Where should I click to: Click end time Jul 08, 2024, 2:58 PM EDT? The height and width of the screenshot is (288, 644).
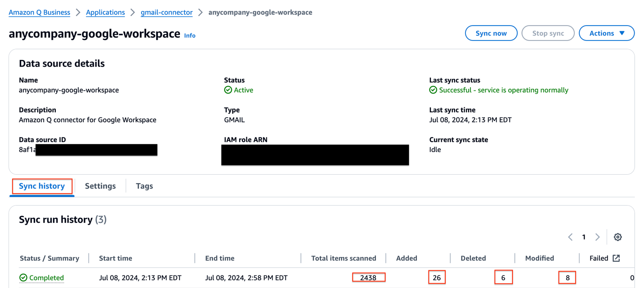(246, 278)
